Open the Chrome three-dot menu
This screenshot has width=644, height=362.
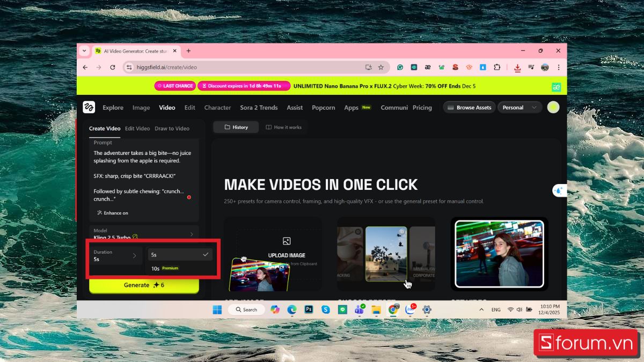559,67
